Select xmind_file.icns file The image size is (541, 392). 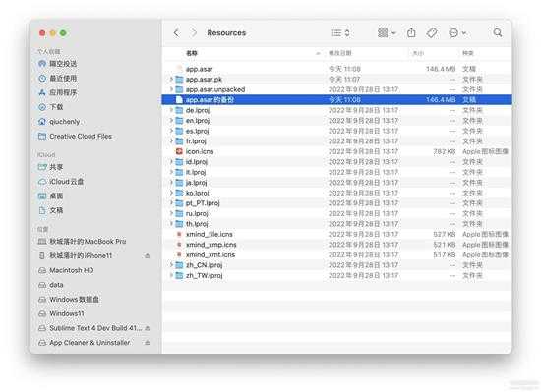click(336, 234)
